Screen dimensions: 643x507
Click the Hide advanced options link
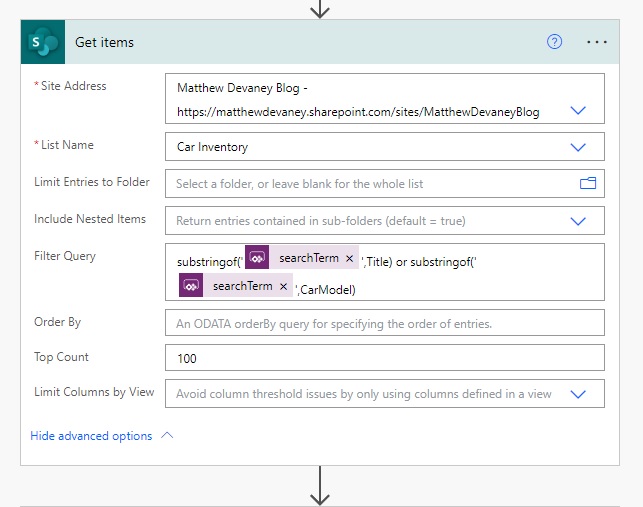click(x=91, y=436)
